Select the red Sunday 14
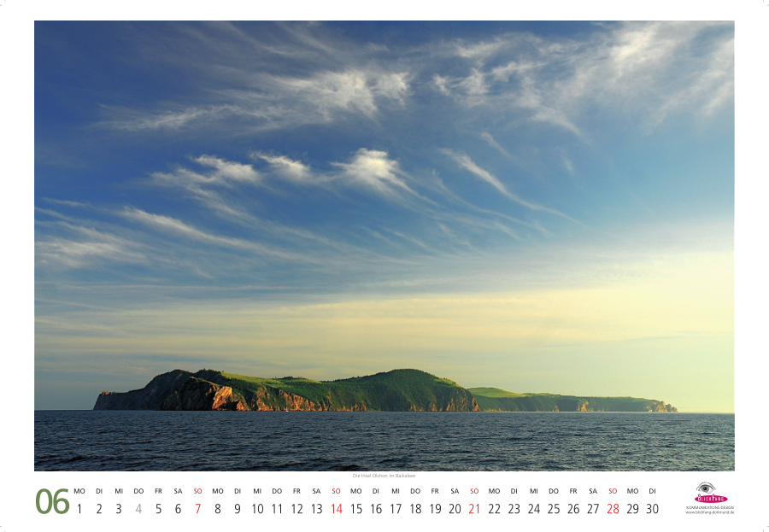Screen dimensions: 769x532 [x=337, y=509]
